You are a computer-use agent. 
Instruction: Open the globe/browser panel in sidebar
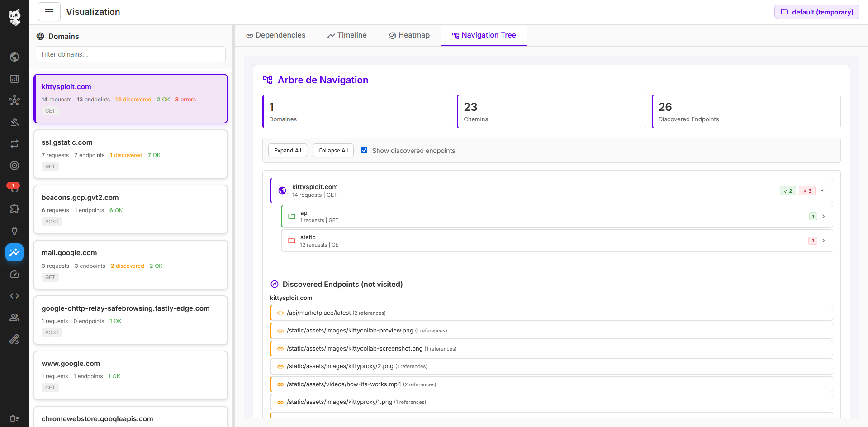[x=14, y=57]
